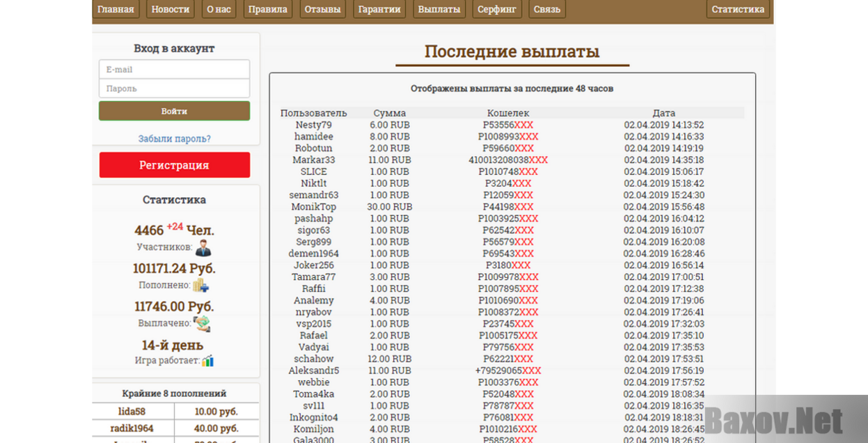This screenshot has width=868, height=443.
Task: Open the Серфинг section
Action: tap(497, 9)
